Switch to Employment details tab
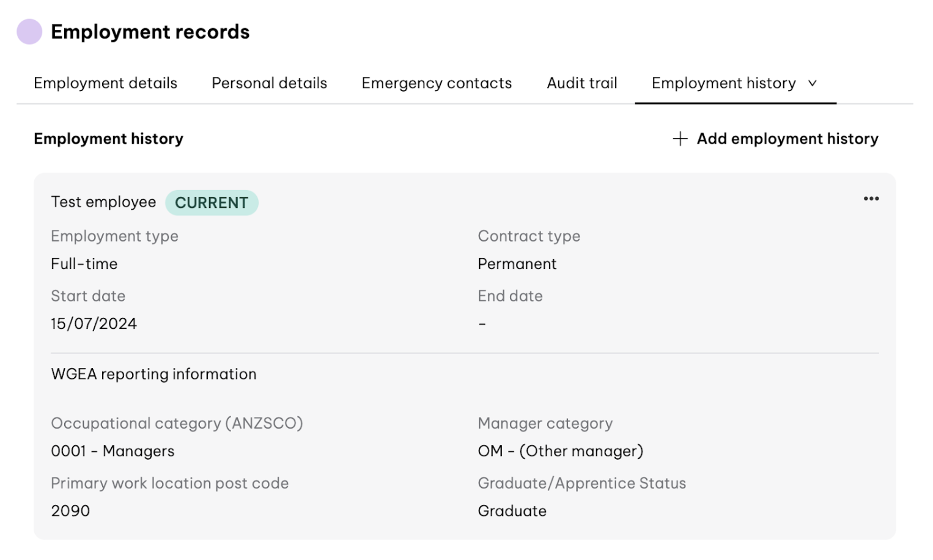This screenshot has height=560, width=933. (x=105, y=83)
